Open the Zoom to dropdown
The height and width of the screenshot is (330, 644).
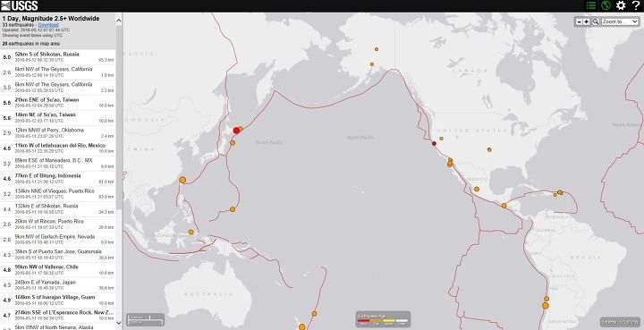point(620,21)
